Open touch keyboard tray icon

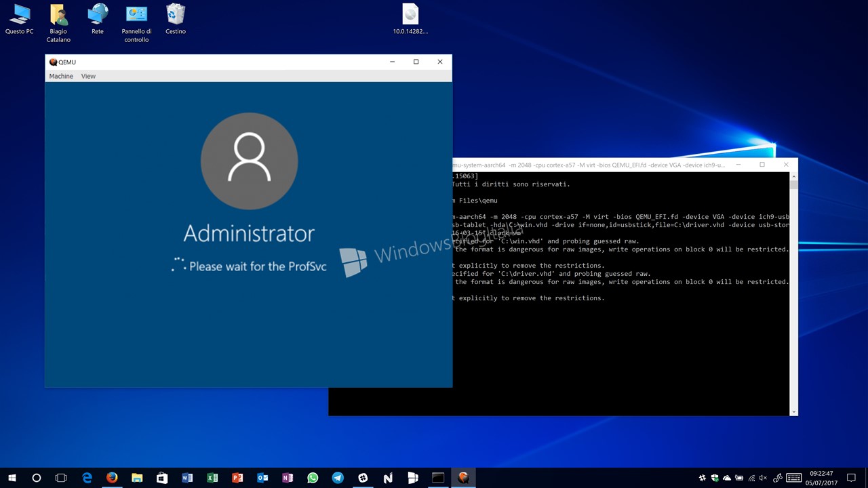click(794, 478)
